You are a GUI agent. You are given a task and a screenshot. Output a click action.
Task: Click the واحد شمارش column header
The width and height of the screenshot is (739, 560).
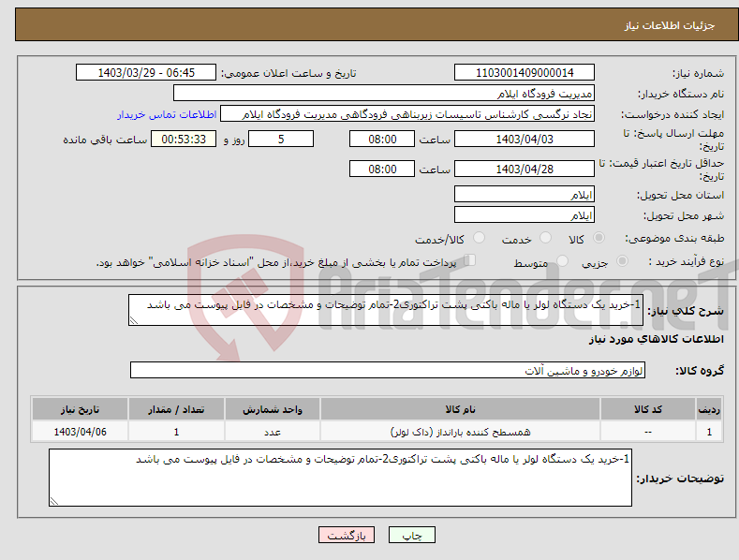click(273, 409)
